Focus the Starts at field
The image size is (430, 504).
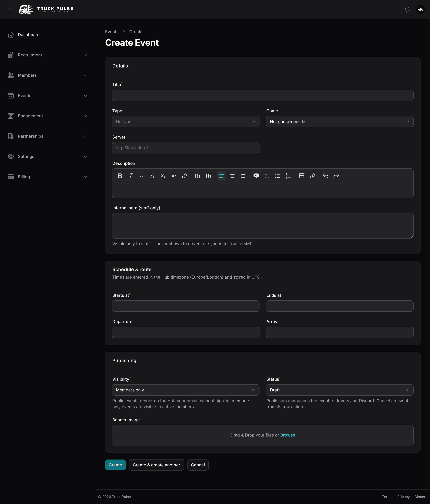[x=186, y=306]
